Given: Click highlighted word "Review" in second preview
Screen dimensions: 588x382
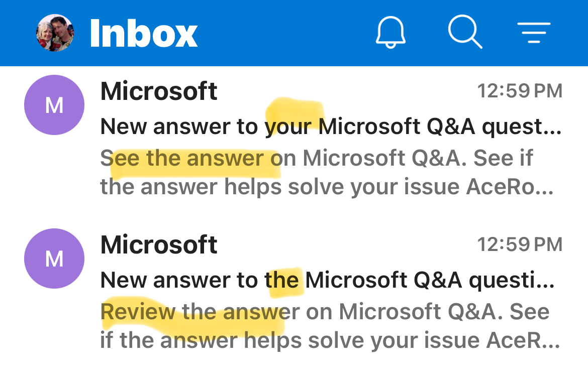Looking at the screenshot, I should 138,312.
